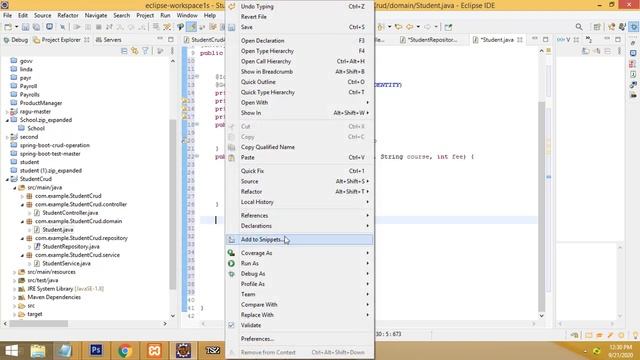Click the editor scroll down arrow
Viewport: 640px width, 360px height.
point(542,316)
